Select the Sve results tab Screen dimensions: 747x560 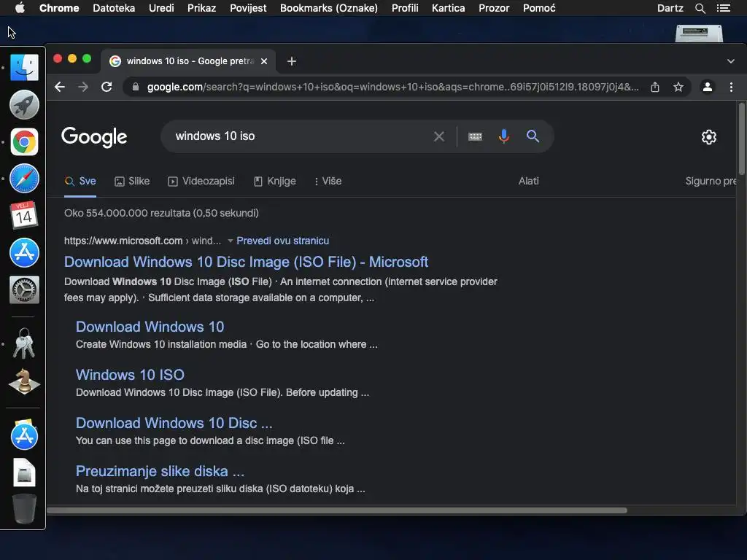pyautogui.click(x=80, y=181)
